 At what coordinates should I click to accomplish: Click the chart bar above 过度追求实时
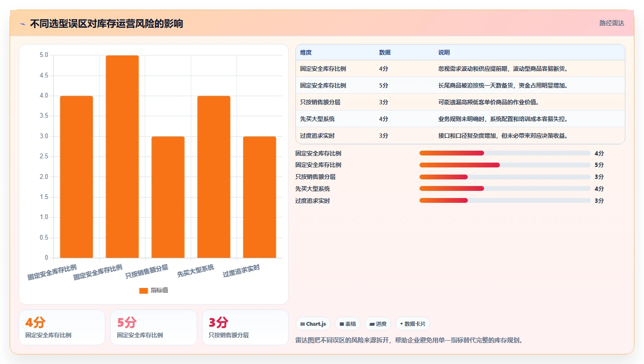260,197
